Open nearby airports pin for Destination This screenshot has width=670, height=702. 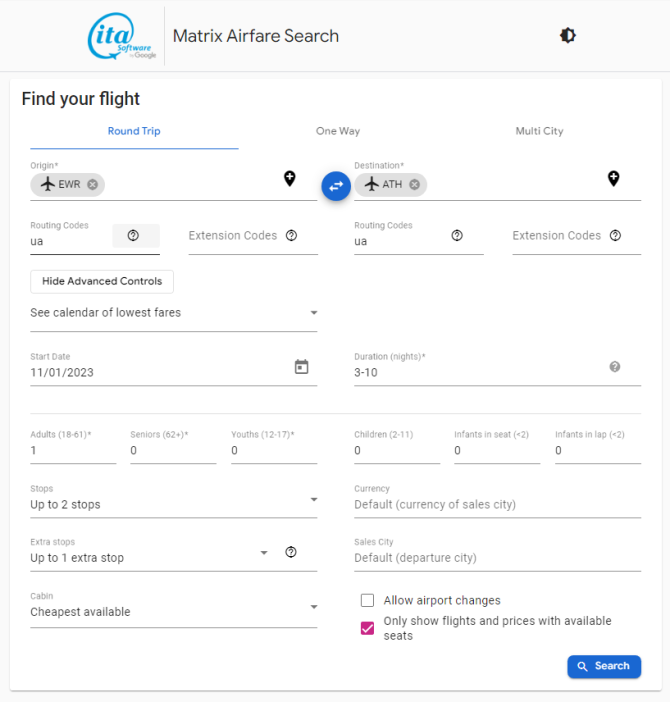(614, 179)
